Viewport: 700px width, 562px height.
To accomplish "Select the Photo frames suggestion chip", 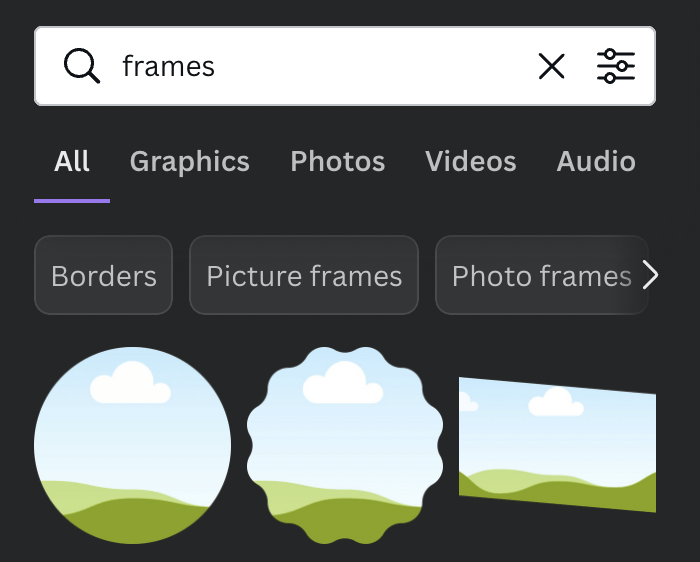I will coord(542,275).
